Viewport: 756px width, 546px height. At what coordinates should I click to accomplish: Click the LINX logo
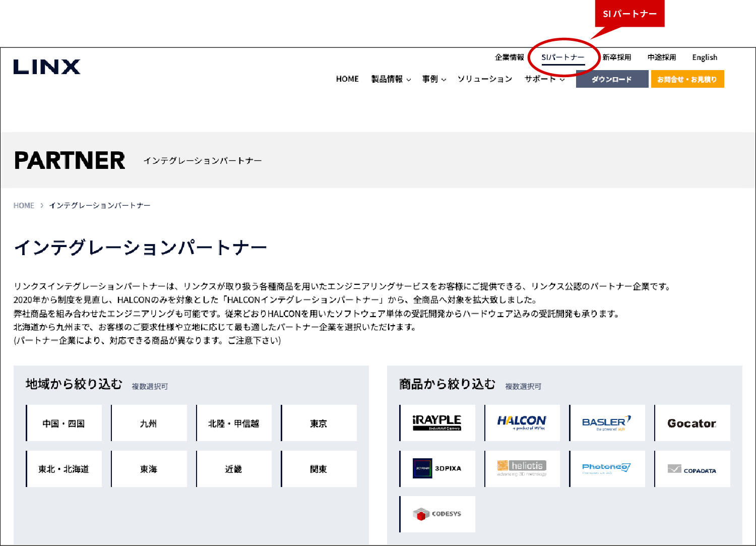(47, 67)
